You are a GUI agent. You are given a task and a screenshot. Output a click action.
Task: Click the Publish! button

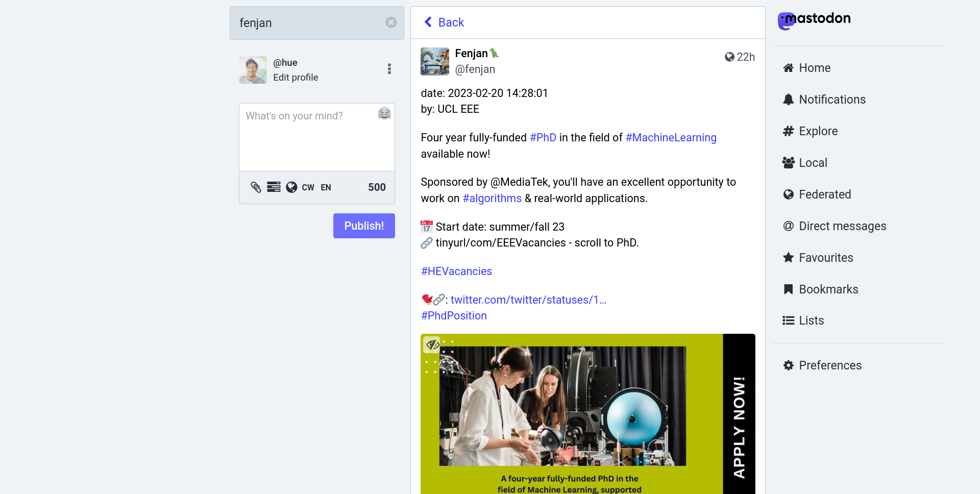tap(364, 226)
